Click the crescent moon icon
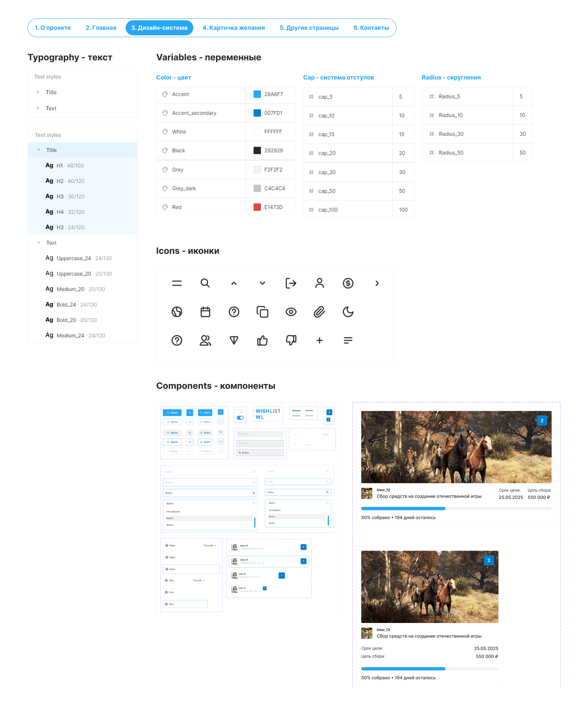The width and height of the screenshot is (588, 709). coord(348,312)
